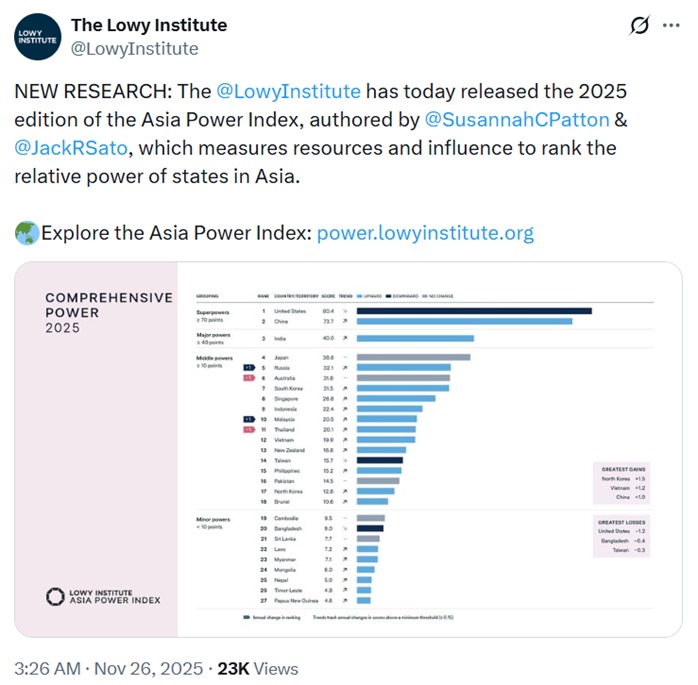Open the Comprehensive Power 2025 chart title
Screen dimensions: 698x685
(108, 312)
